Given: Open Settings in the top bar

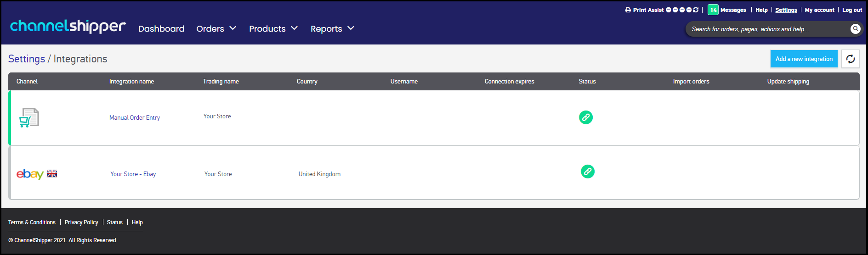Looking at the screenshot, I should 786,10.
